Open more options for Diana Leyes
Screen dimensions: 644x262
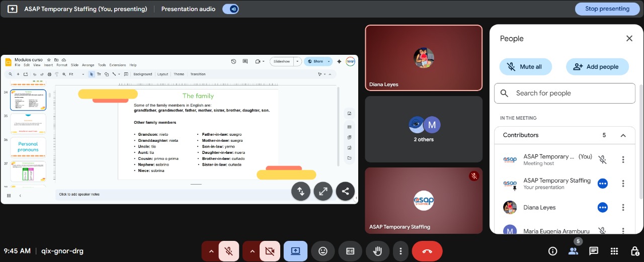pyautogui.click(x=623, y=207)
